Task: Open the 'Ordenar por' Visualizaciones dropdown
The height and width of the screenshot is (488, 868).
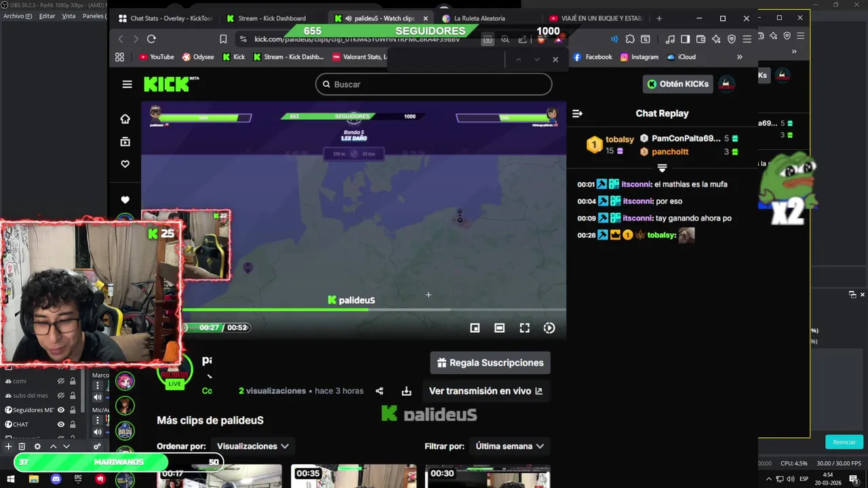Action: [252, 446]
